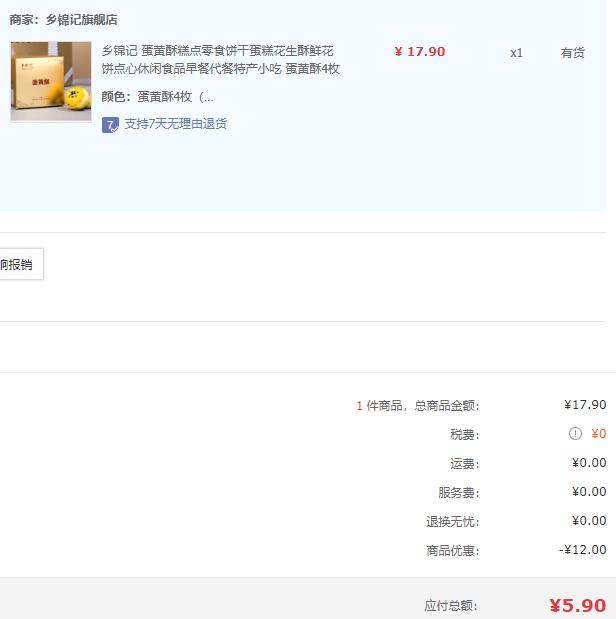Image resolution: width=616 pixels, height=619 pixels.
Task: Click the x1 quantity text
Action: point(516,53)
